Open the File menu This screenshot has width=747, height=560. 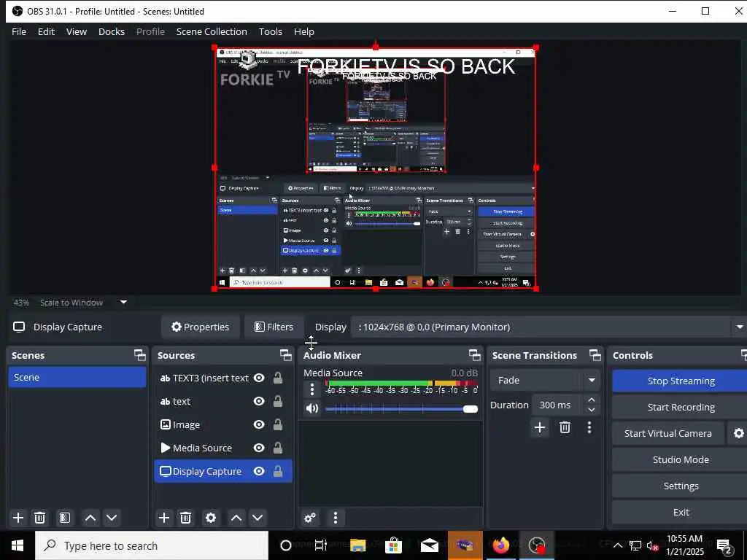pyautogui.click(x=19, y=31)
